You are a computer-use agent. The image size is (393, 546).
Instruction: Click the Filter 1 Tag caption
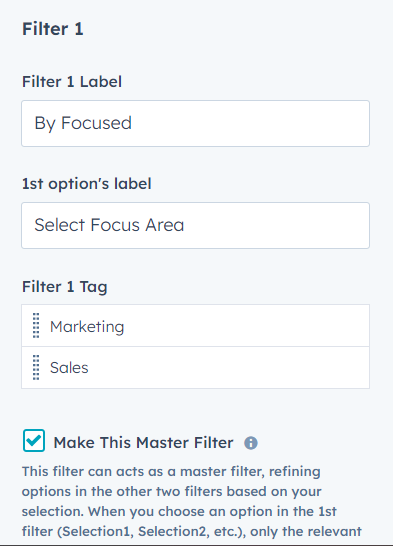coord(64,287)
